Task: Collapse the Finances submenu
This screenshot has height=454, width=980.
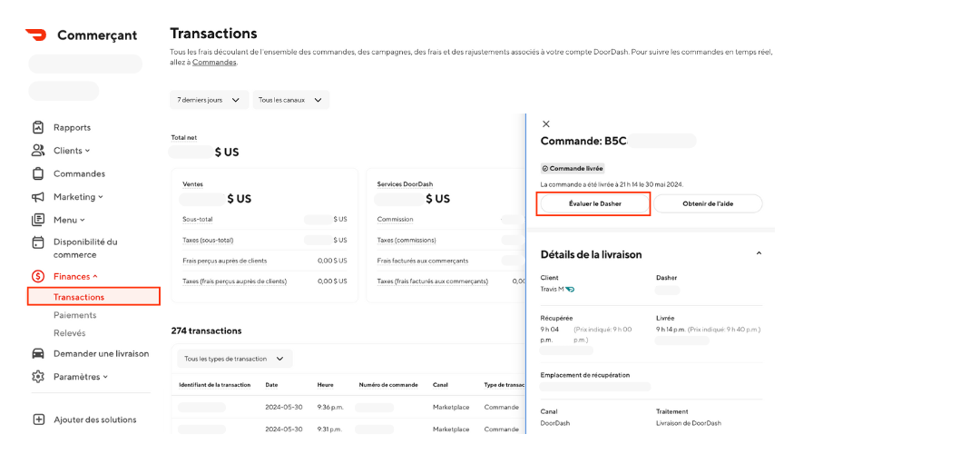Action: click(x=95, y=276)
